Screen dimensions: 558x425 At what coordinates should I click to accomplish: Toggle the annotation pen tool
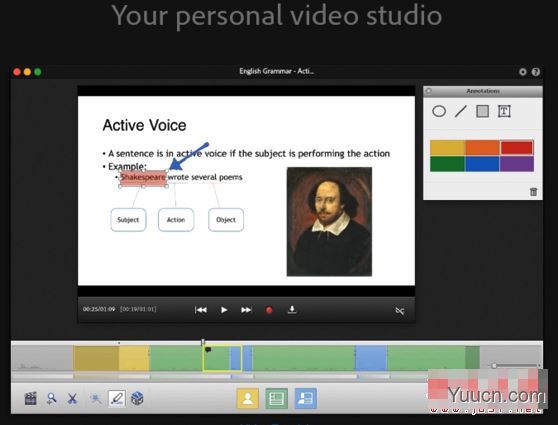(x=117, y=398)
